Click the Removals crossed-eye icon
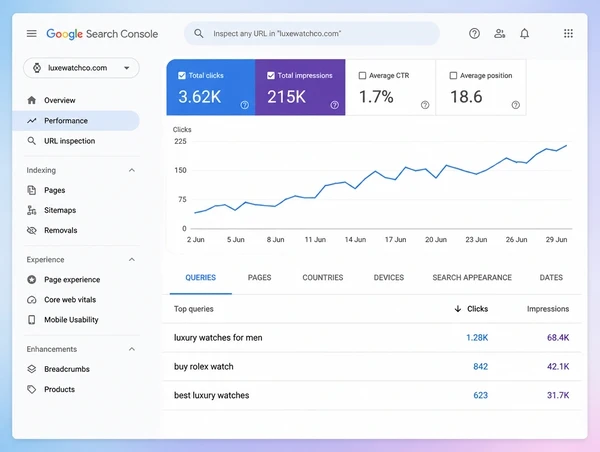The height and width of the screenshot is (452, 600). coord(32,230)
